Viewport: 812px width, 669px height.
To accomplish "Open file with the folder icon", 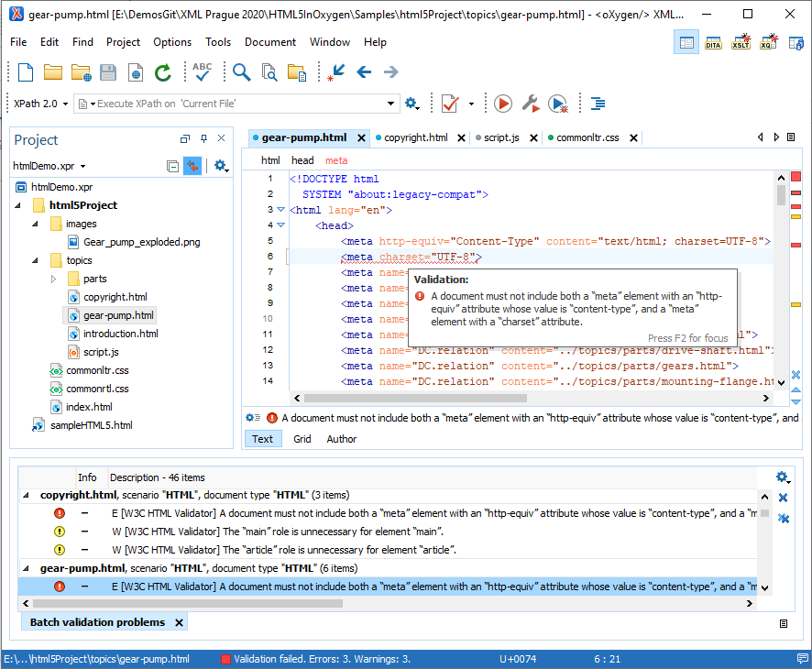I will [53, 72].
